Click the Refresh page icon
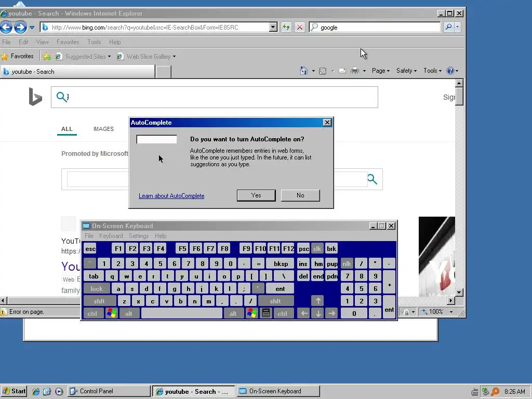Viewport: 532px width, 399px height. (x=286, y=27)
